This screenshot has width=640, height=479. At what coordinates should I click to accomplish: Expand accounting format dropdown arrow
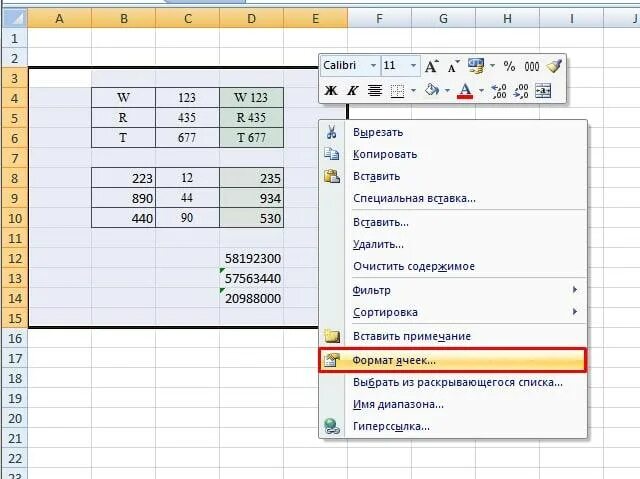pyautogui.click(x=492, y=66)
